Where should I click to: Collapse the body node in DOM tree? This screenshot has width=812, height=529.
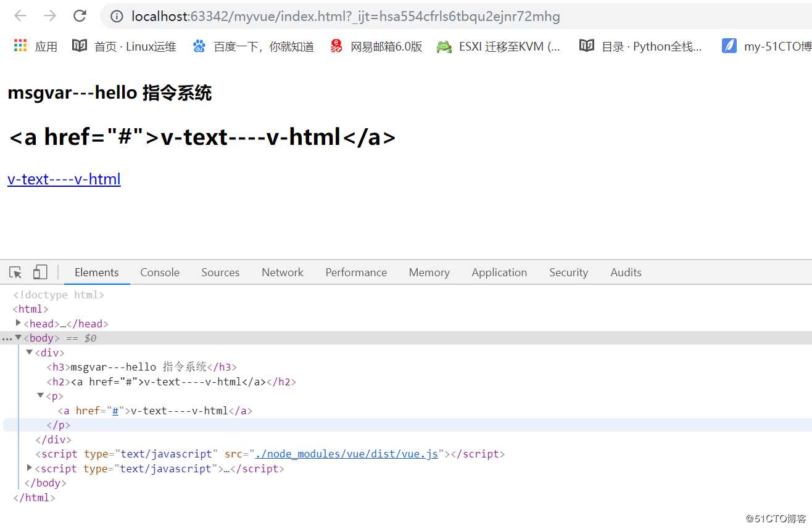pyautogui.click(x=19, y=338)
